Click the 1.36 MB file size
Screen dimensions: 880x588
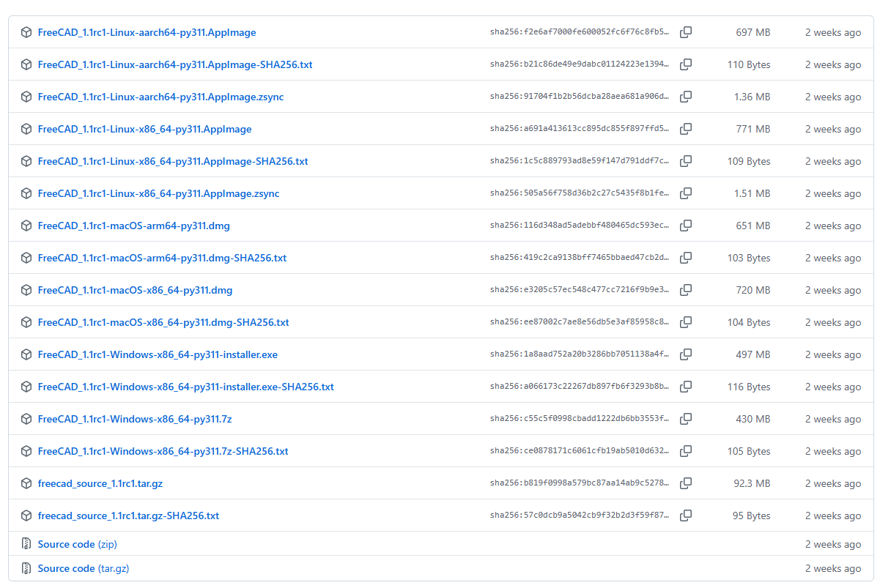(753, 97)
